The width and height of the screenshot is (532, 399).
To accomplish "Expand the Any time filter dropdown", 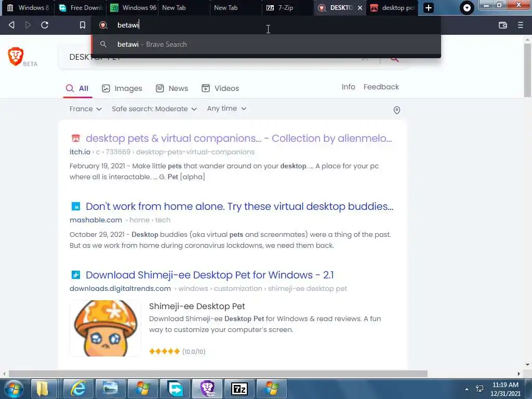I will [227, 109].
